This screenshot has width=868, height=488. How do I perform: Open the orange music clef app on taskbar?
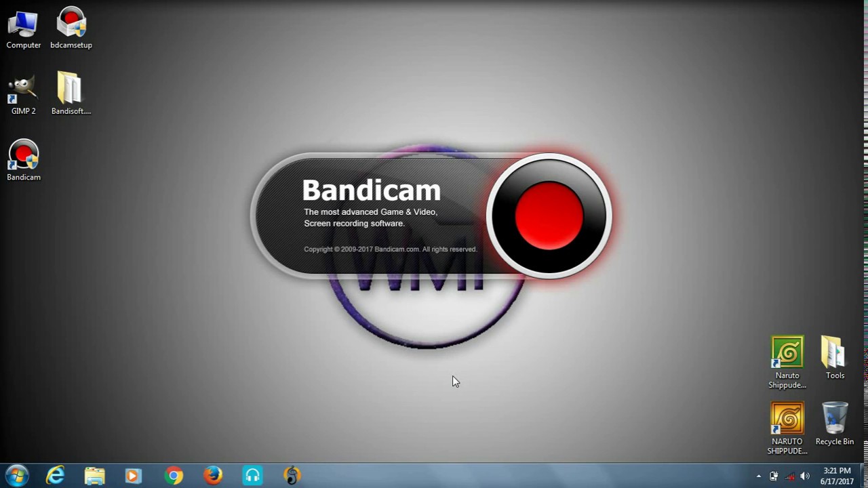coord(292,476)
